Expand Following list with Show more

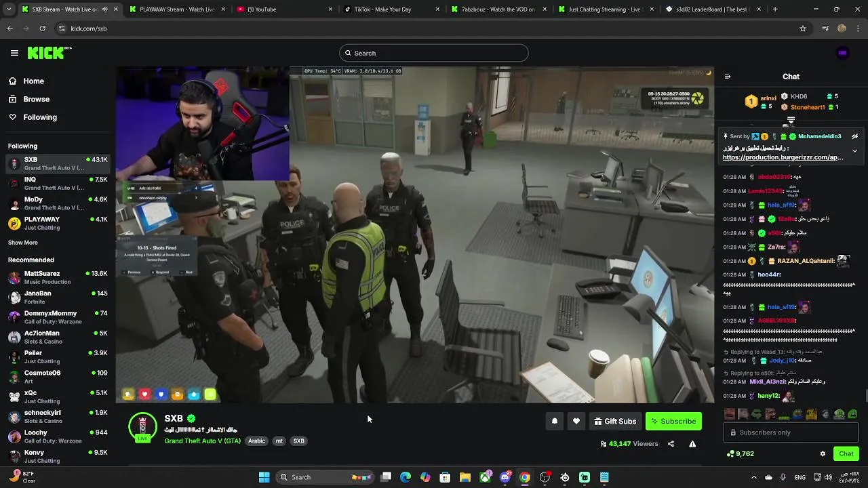(23, 243)
